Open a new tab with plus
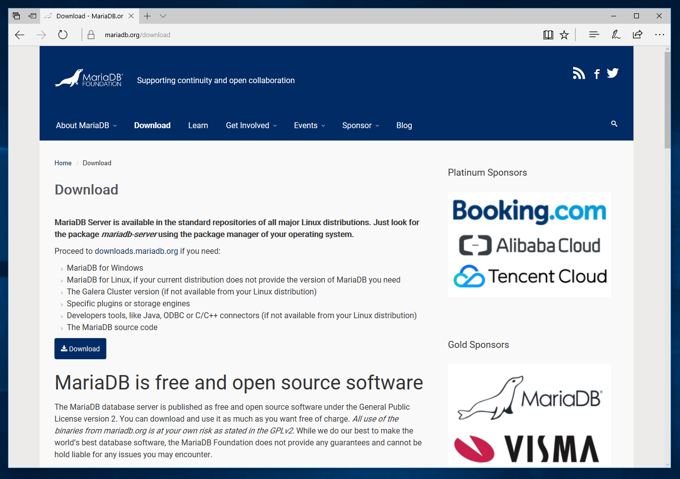680x479 pixels. (x=147, y=16)
